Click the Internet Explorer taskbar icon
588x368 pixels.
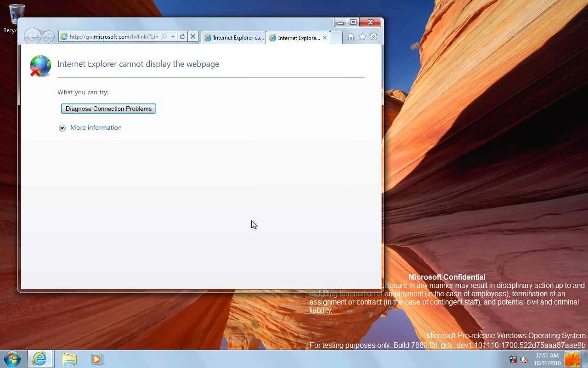click(40, 359)
